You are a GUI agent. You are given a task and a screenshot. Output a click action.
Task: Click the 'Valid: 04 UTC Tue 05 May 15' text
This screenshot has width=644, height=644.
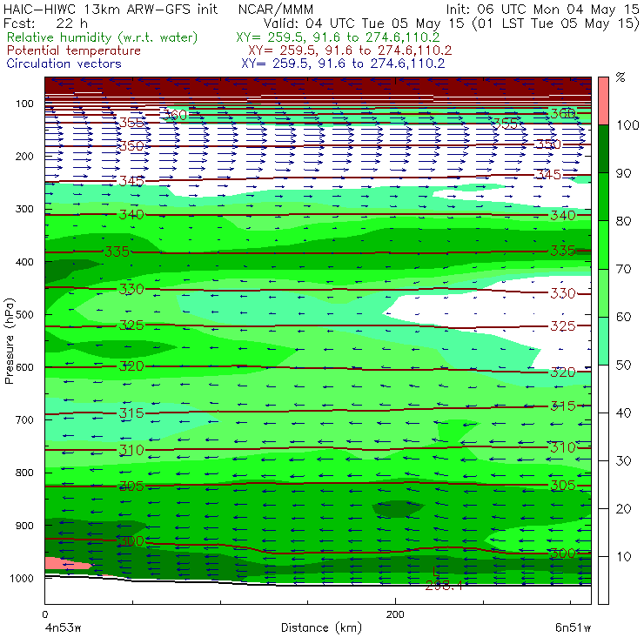365,23
